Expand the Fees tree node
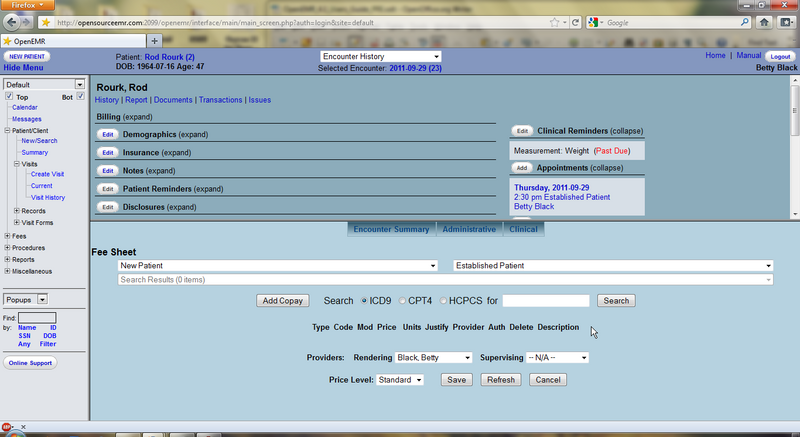 (8, 236)
